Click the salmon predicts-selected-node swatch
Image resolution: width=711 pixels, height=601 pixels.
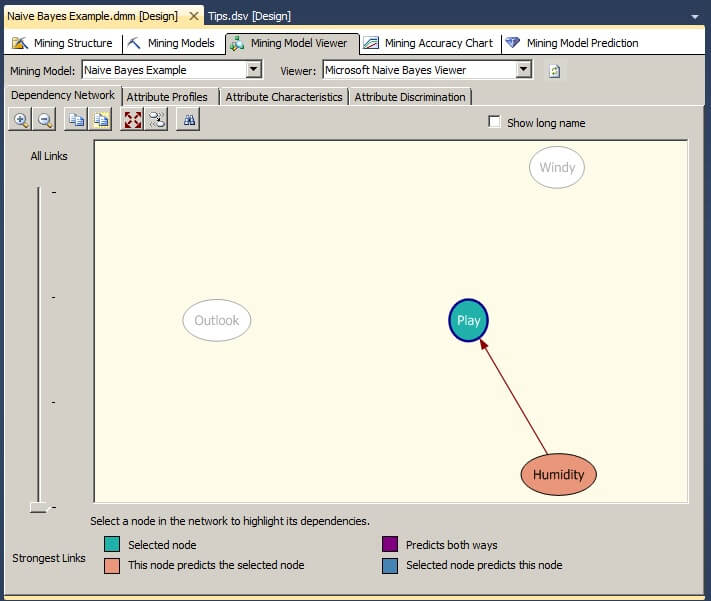[x=112, y=566]
